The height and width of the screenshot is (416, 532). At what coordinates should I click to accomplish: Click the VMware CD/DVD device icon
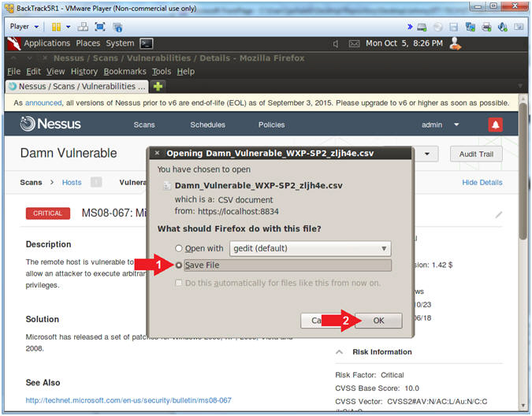pyautogui.click(x=438, y=27)
